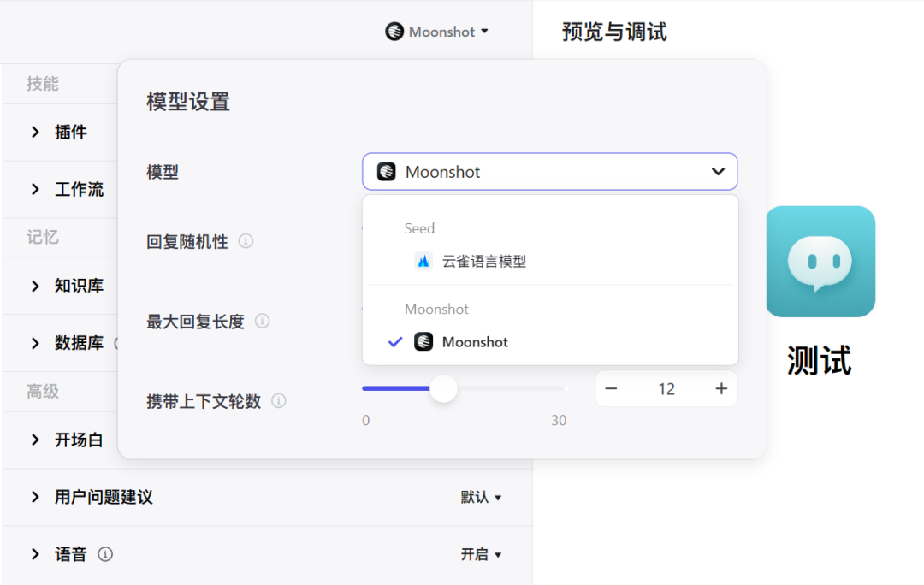Open the 默认 dropdown for 用户问题建议
The image size is (924, 585).
[x=481, y=497]
